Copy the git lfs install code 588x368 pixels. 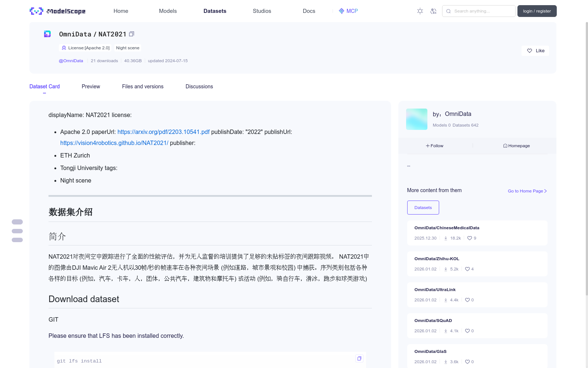pyautogui.click(x=359, y=358)
